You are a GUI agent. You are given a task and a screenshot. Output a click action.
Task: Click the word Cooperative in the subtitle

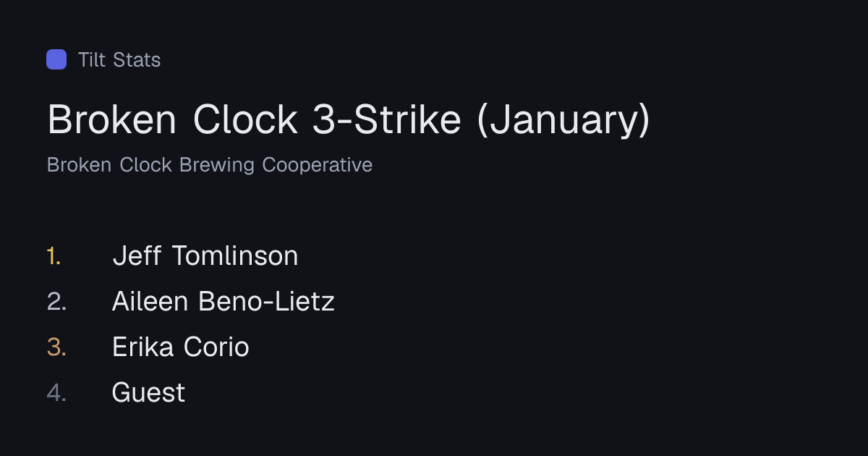point(318,165)
